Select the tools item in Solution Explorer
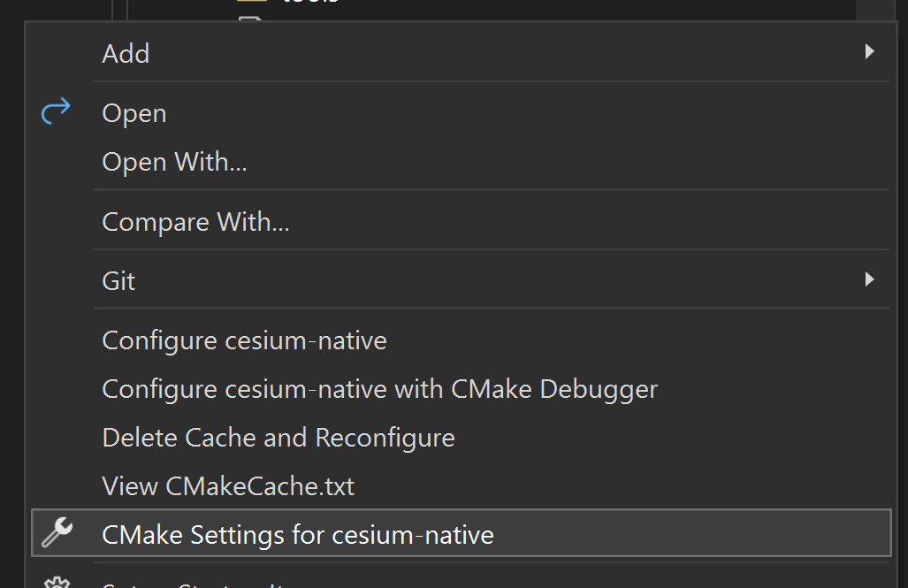The height and width of the screenshot is (588, 908). click(292, 3)
